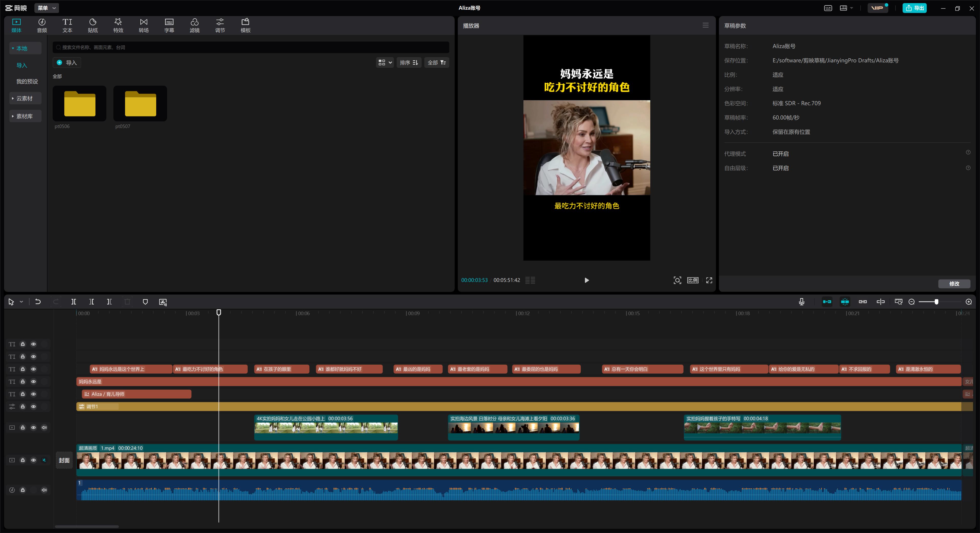Click the zoom-out timeline magnifier icon
The height and width of the screenshot is (533, 980).
[x=912, y=302]
